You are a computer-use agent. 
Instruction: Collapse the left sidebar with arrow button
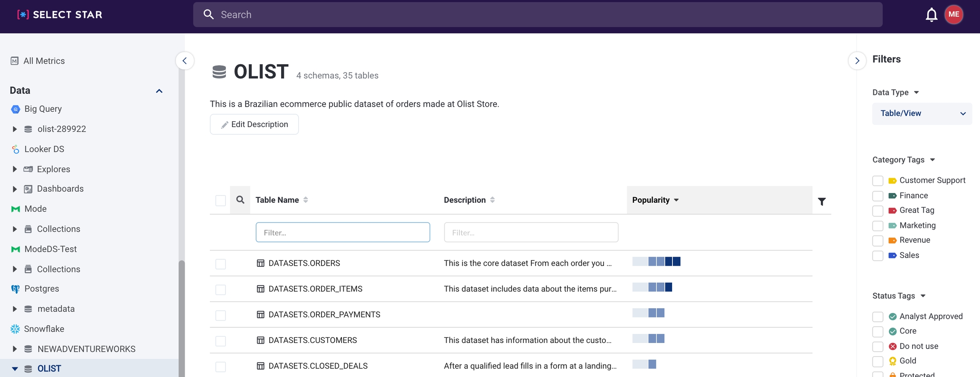[185, 61]
